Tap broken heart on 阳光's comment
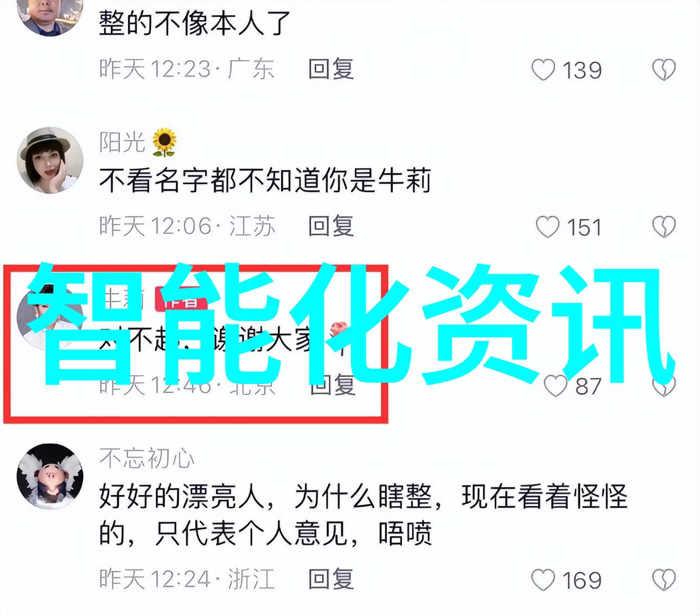Image resolution: width=700 pixels, height=616 pixels. [x=664, y=227]
